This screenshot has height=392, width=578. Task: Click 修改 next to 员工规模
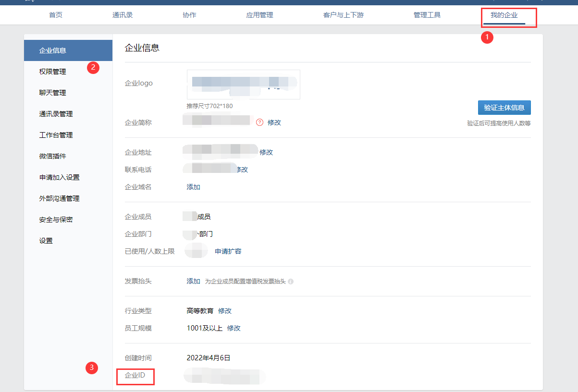234,328
